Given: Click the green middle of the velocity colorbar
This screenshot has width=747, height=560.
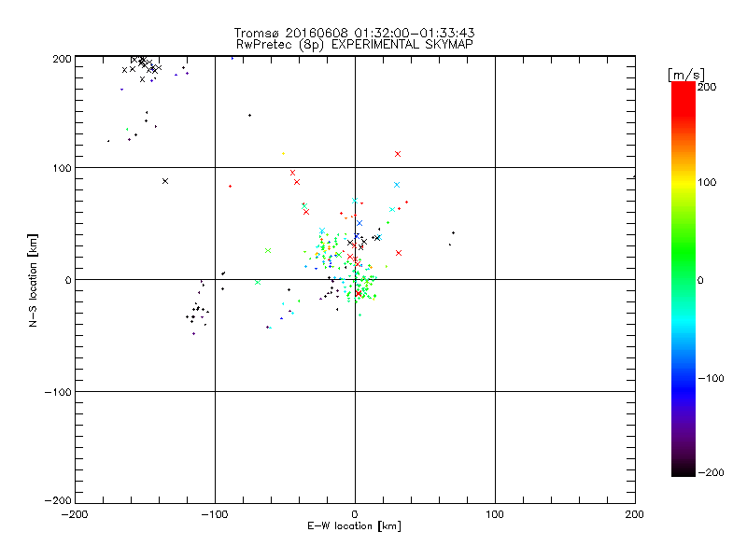Looking at the screenshot, I should [x=684, y=267].
